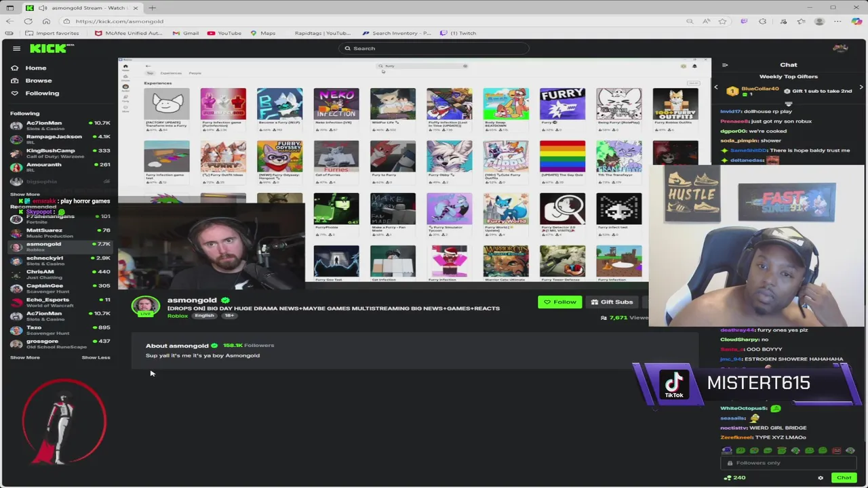Open browser profile avatar icon
The width and height of the screenshot is (868, 488).
pos(820,21)
